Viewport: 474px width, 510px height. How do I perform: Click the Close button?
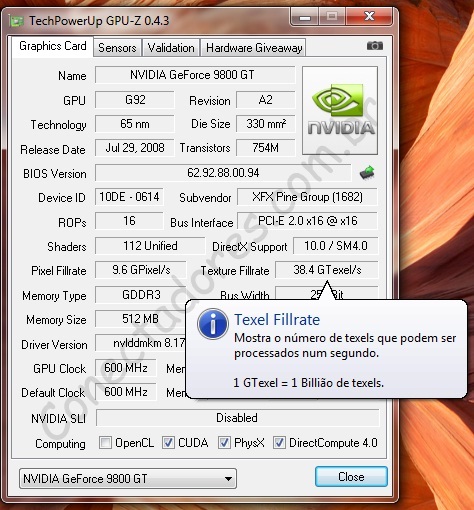click(x=351, y=477)
